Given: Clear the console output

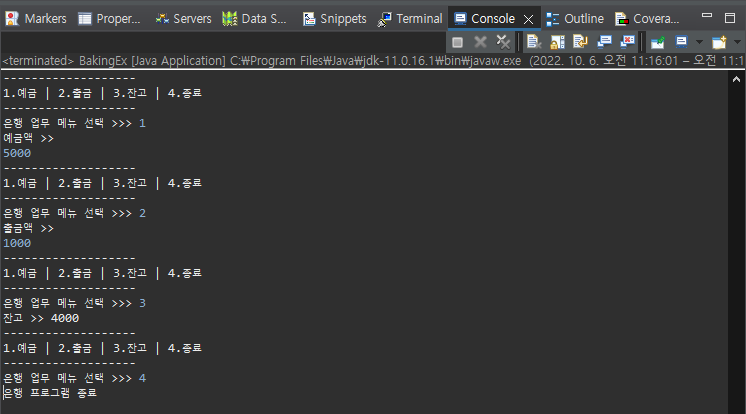Looking at the screenshot, I should tap(533, 42).
